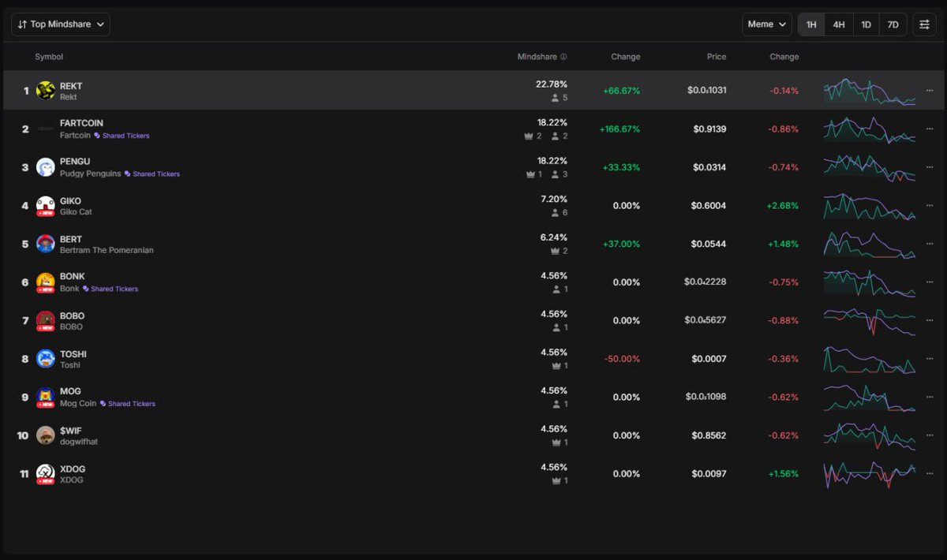Open more options for PENGU row
The height and width of the screenshot is (560, 947).
point(929,167)
